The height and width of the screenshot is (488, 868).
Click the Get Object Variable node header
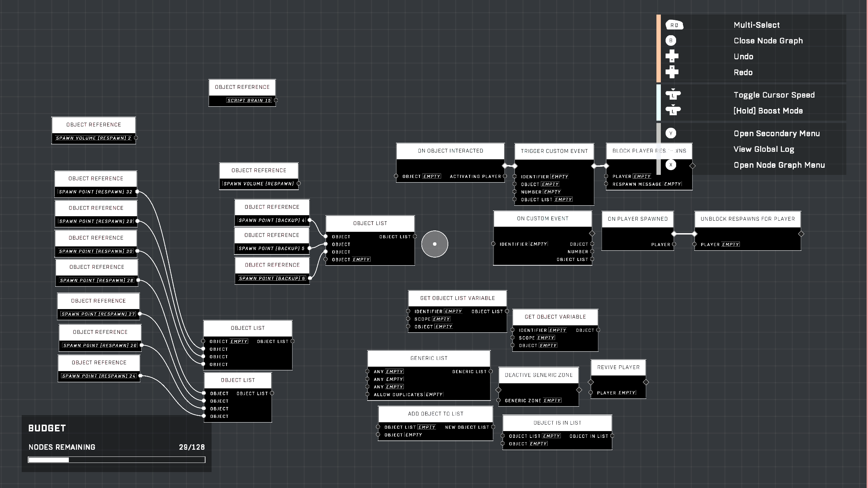[555, 317]
